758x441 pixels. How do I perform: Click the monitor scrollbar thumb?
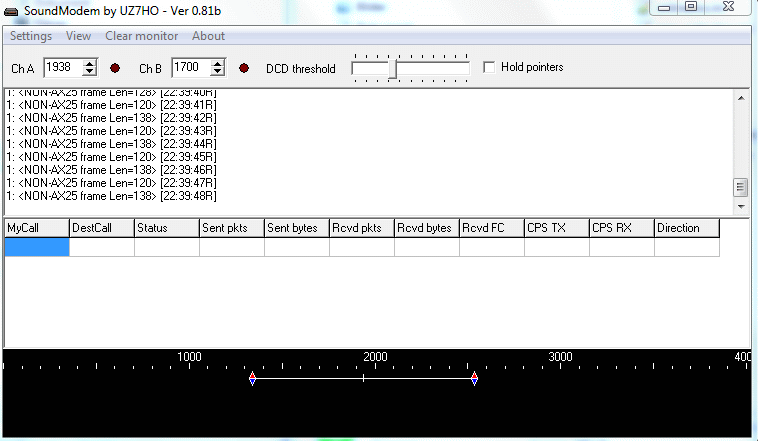pos(740,187)
